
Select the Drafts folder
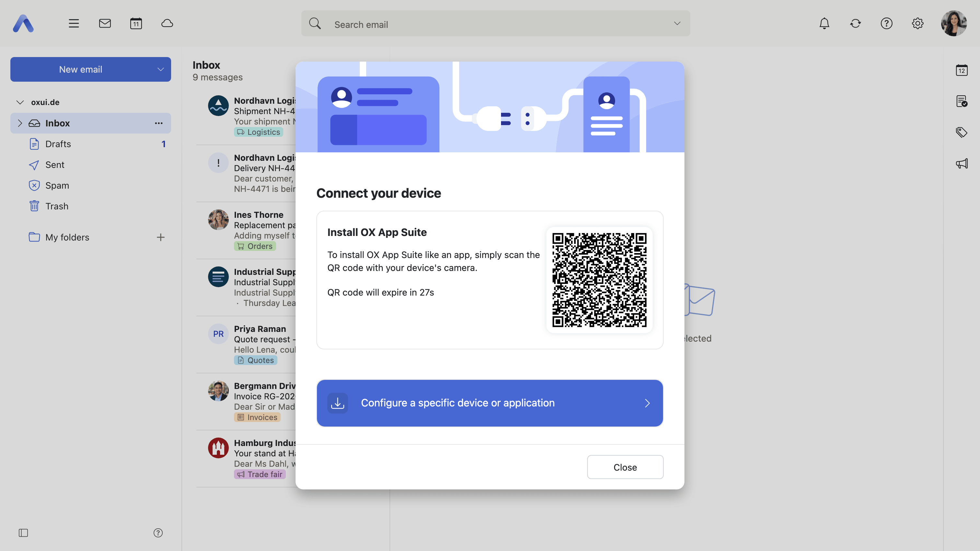90,144
